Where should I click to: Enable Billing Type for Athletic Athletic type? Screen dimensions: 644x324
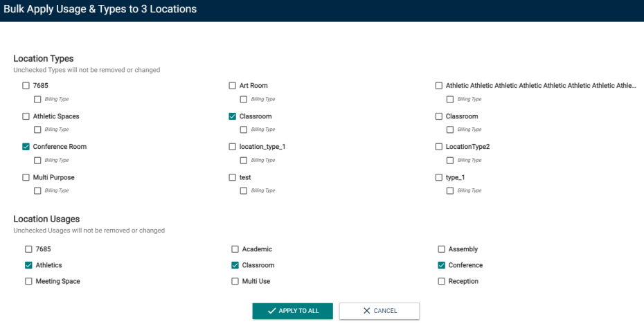coord(450,100)
